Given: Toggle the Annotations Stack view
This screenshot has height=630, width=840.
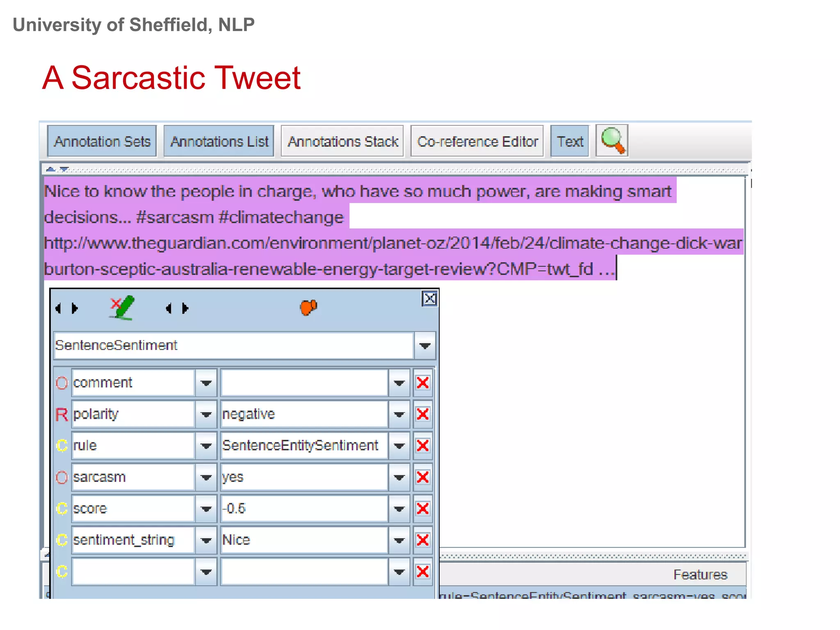Looking at the screenshot, I should pos(342,141).
